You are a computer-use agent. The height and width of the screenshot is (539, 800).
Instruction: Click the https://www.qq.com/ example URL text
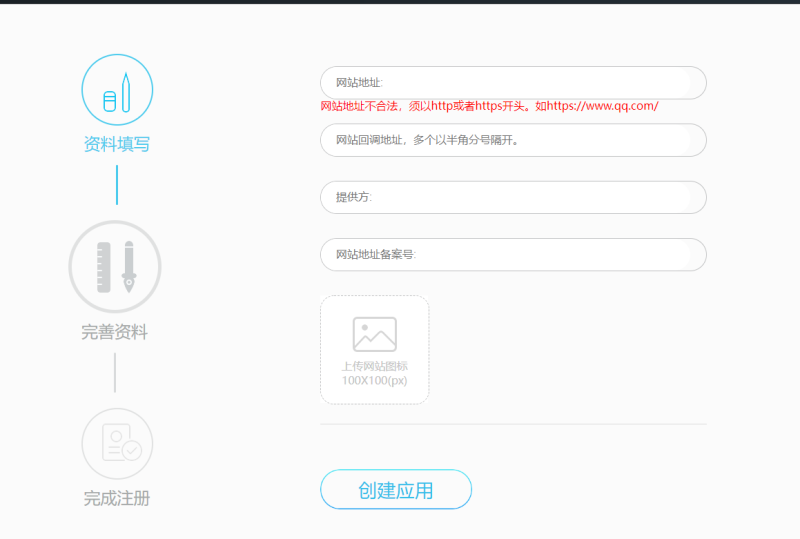[x=603, y=106]
